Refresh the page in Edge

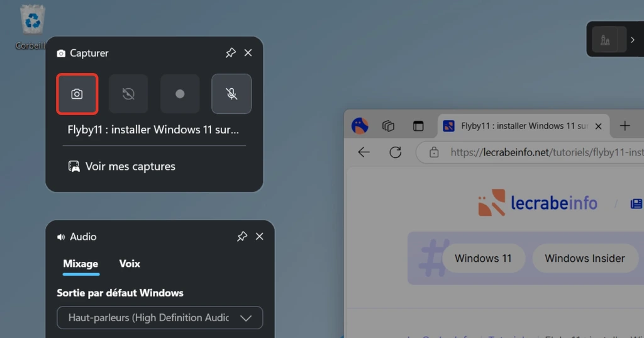coord(395,152)
